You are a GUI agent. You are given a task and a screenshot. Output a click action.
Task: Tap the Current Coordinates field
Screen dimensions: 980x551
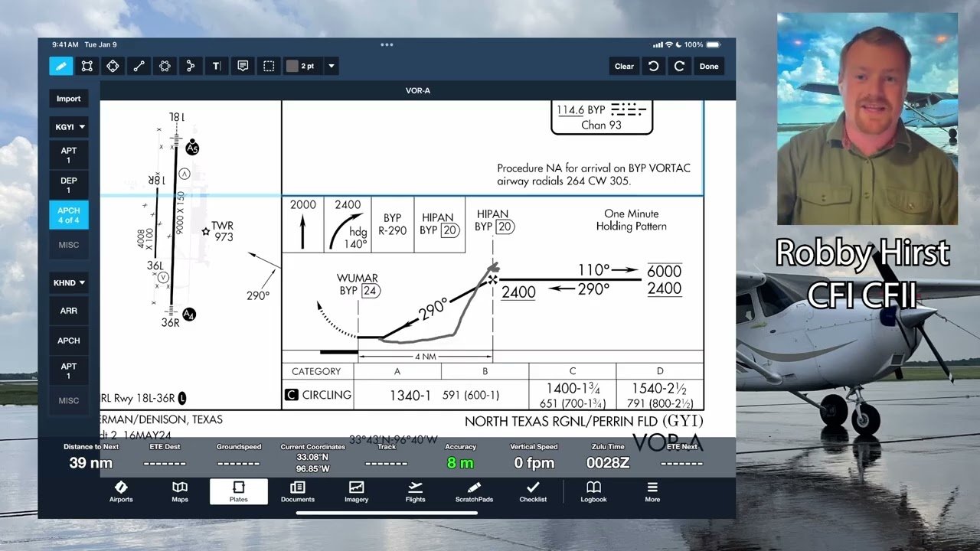312,457
